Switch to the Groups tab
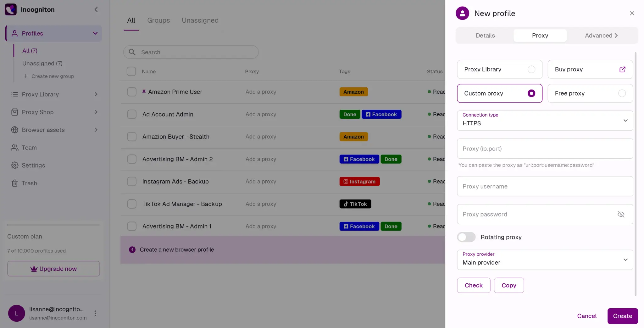Screen dimensions: 644x328 158,20
